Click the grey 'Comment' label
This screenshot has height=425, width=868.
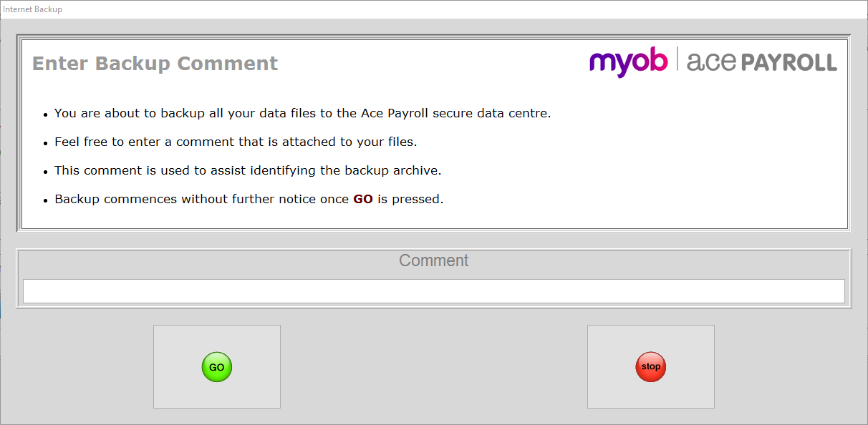tap(433, 260)
